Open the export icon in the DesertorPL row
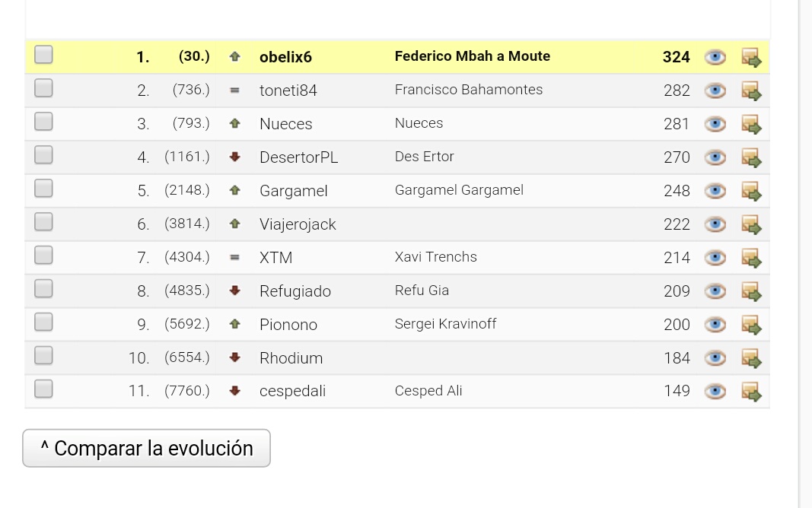 [751, 157]
